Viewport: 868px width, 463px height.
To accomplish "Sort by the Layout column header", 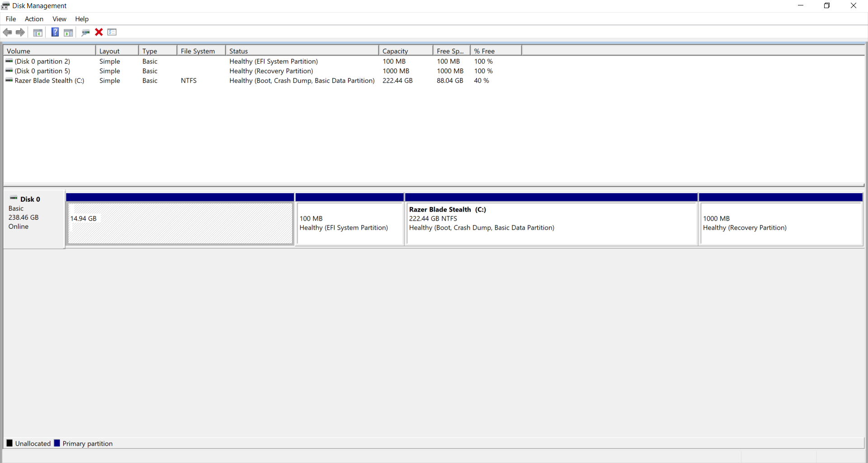I will click(117, 51).
